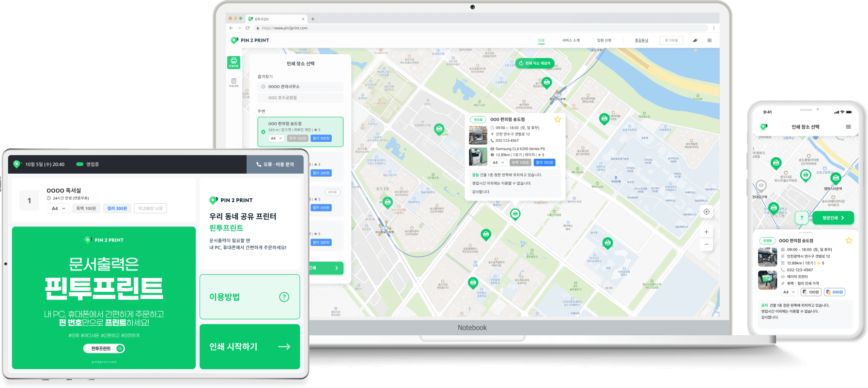Select the OOOO 관리사무소 favorite radio option
The height and width of the screenshot is (388, 868).
[x=263, y=87]
